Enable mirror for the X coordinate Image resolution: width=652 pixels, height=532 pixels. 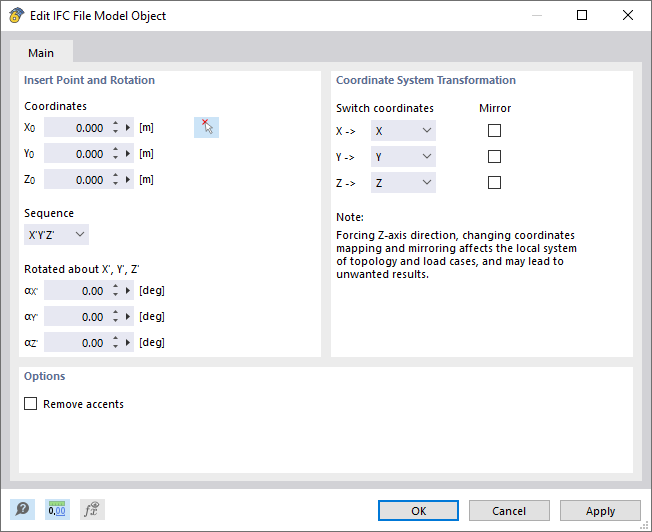[x=494, y=131]
